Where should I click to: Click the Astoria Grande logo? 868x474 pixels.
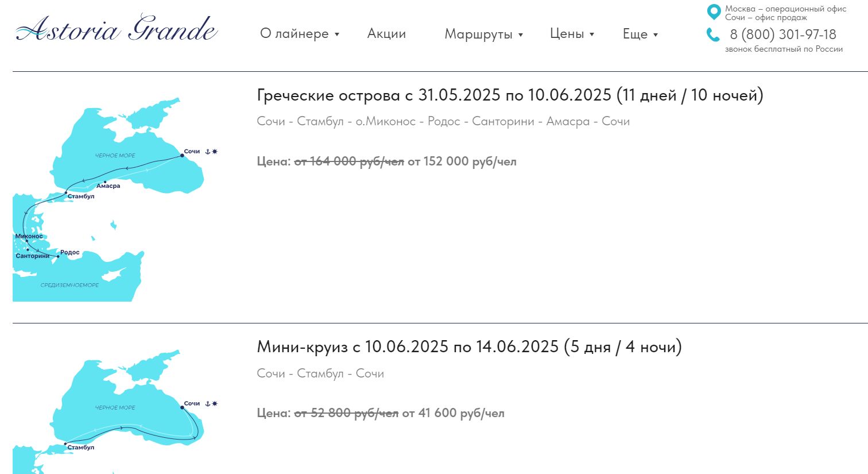tap(117, 29)
